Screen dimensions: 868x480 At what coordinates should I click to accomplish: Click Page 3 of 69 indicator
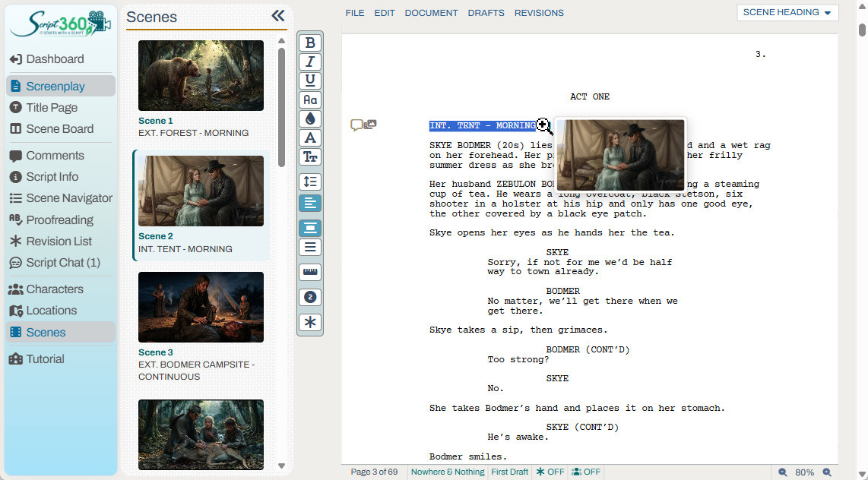click(x=374, y=472)
